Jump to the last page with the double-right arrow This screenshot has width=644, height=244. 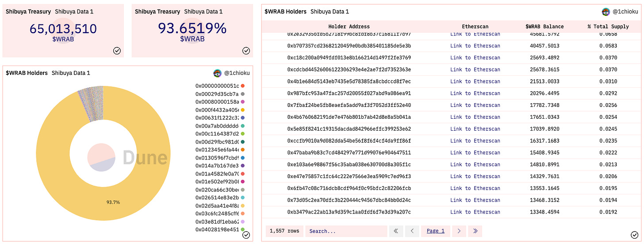(x=475, y=231)
